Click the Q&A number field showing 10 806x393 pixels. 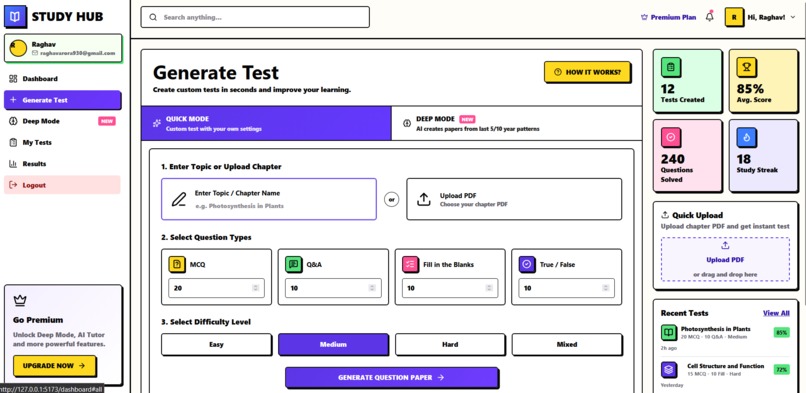(333, 288)
